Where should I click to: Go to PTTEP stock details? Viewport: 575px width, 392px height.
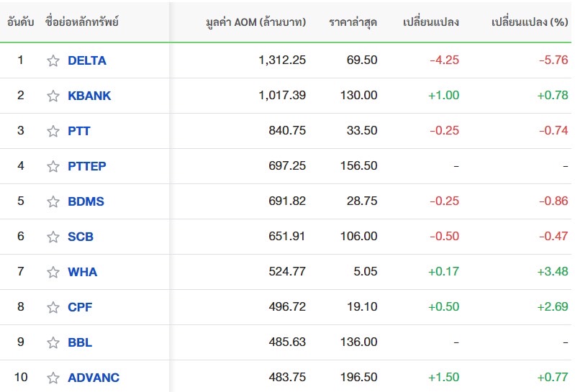(x=86, y=166)
